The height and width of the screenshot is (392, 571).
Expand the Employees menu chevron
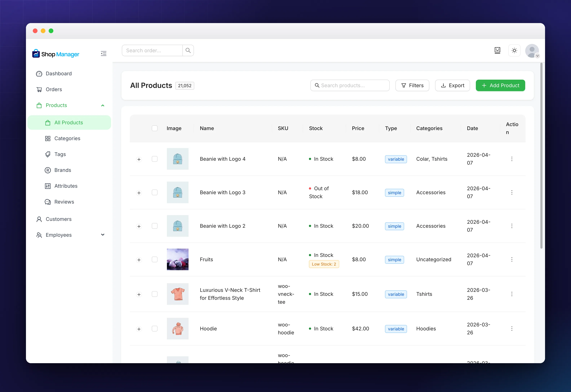click(x=103, y=235)
